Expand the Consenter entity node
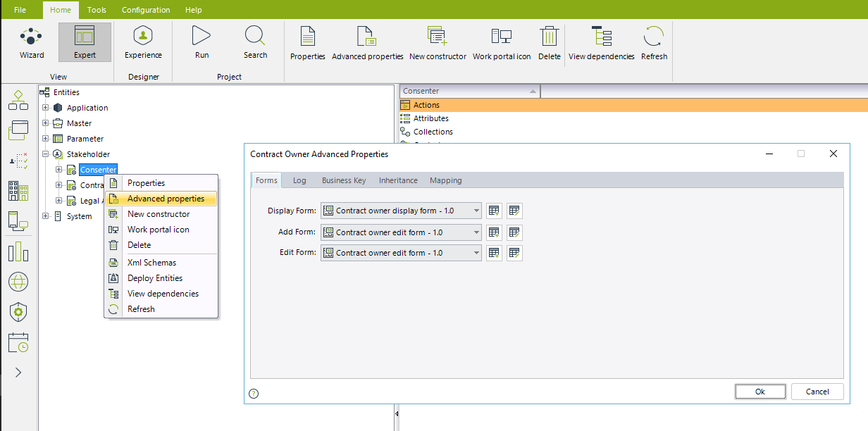This screenshot has width=868, height=431. [x=59, y=170]
